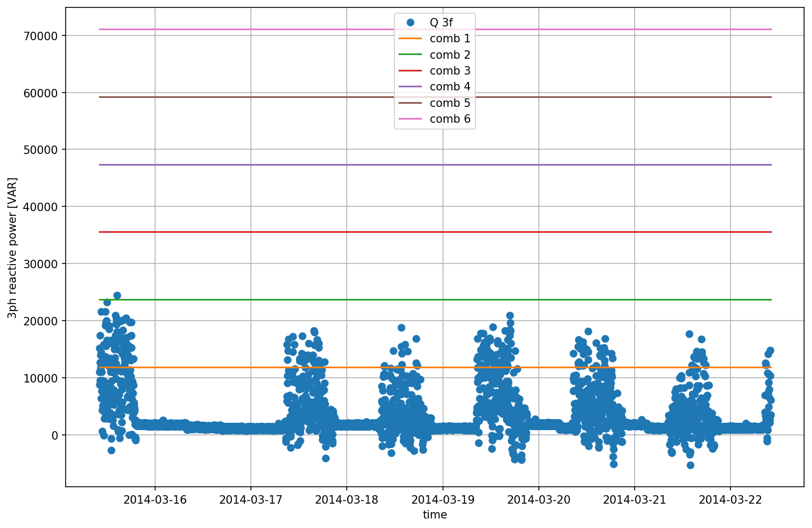
Task: Click the 2014-03-16 x-axis tick label
Action: coord(155,499)
